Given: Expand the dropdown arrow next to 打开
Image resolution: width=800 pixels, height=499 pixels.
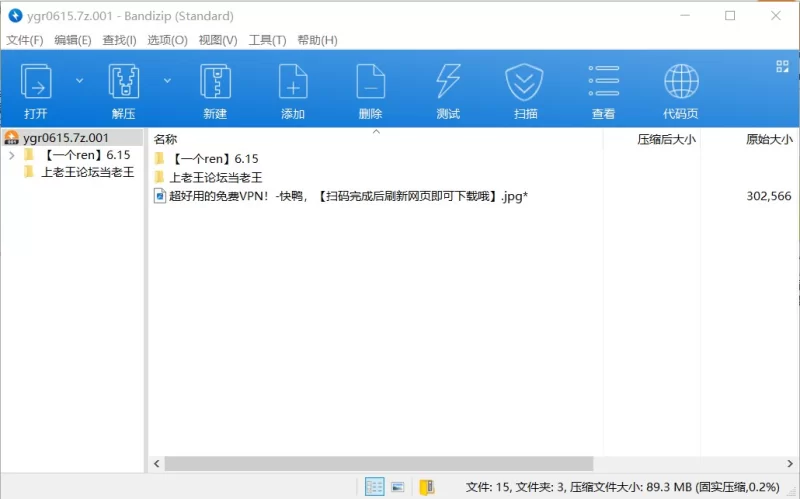Looking at the screenshot, I should coord(80,81).
